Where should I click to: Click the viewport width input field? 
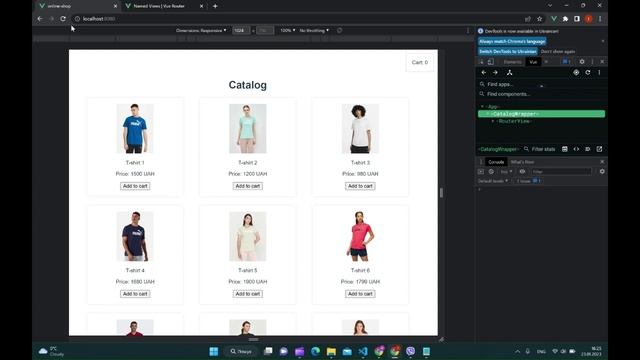tap(241, 31)
